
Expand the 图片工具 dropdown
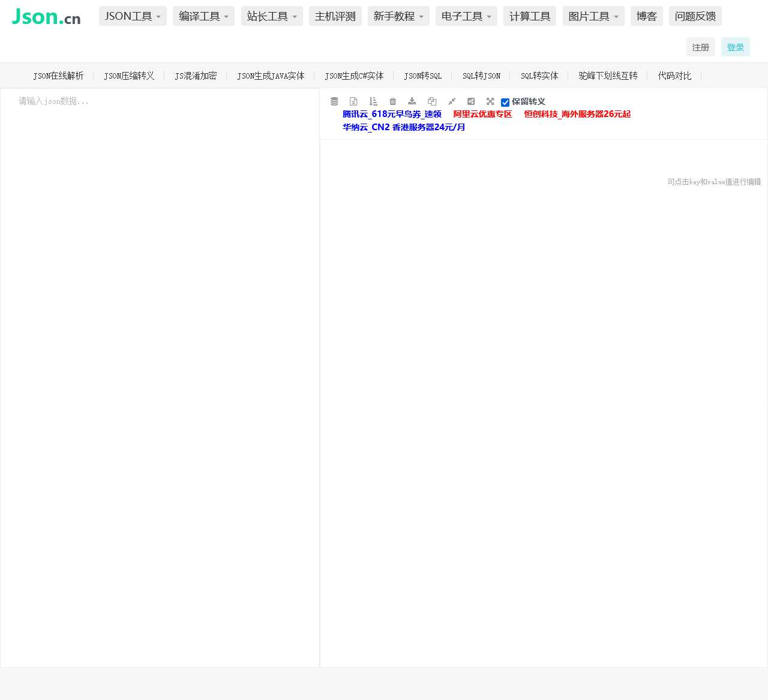[x=593, y=16]
